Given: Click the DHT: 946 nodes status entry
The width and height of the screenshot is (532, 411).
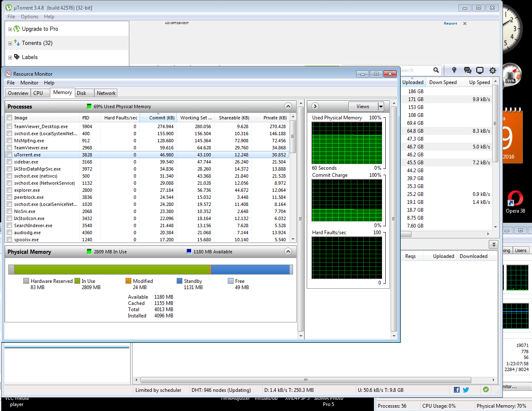Looking at the screenshot, I should [x=221, y=390].
